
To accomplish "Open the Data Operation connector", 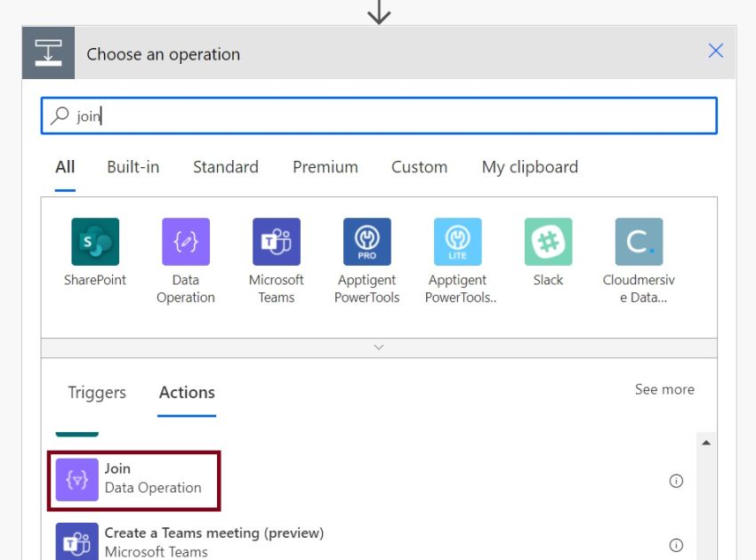I will pyautogui.click(x=186, y=253).
